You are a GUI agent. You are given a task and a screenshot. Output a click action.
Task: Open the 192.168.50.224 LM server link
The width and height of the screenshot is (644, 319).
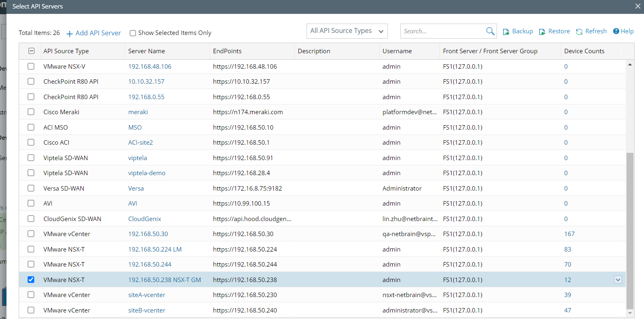[x=155, y=249]
